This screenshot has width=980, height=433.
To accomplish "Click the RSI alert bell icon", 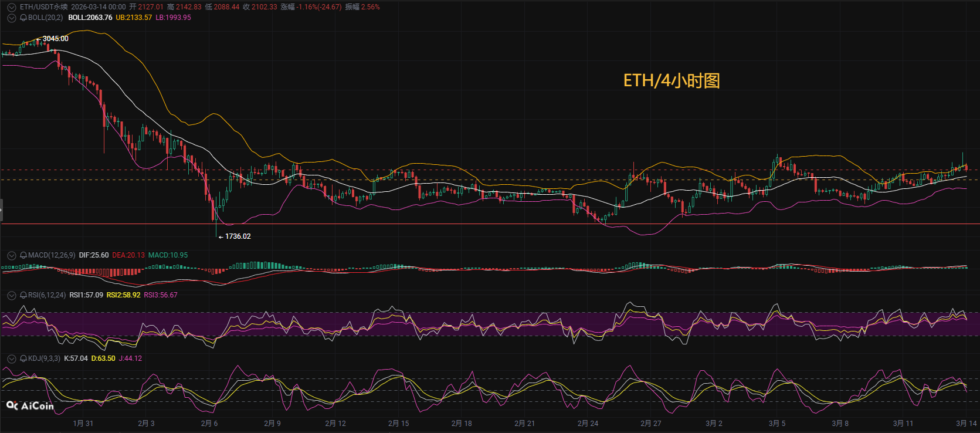I will click(23, 295).
